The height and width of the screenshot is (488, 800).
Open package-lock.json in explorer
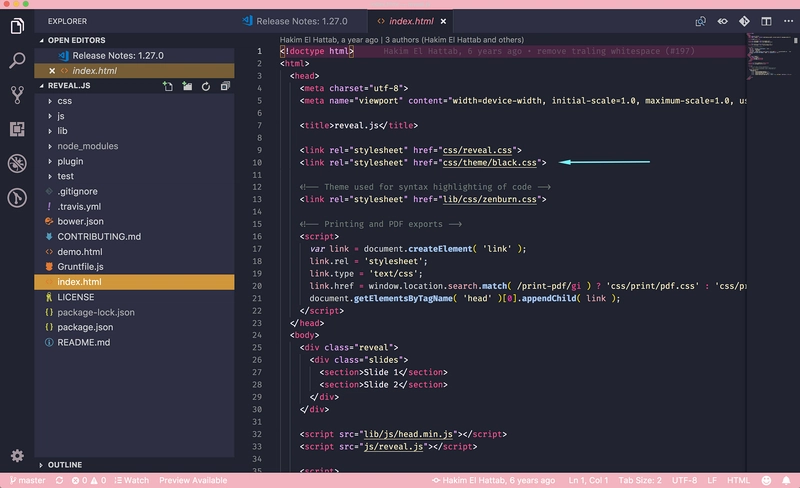click(134, 312)
